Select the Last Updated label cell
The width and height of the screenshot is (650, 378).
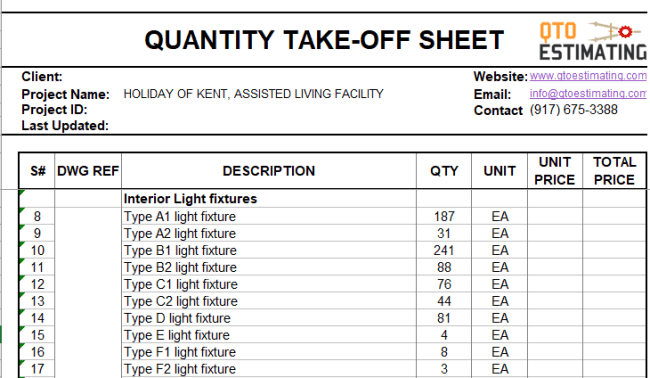(65, 126)
